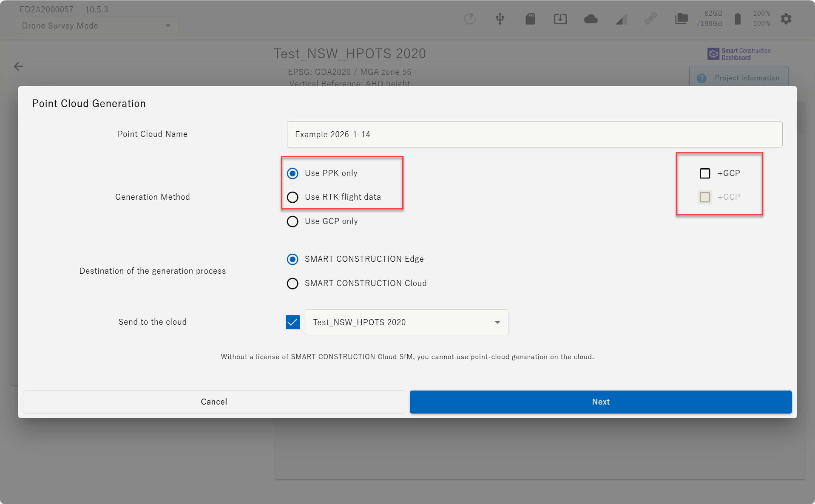Click the satellite GNSS icon
Screen dimensions: 815x504
(651, 19)
